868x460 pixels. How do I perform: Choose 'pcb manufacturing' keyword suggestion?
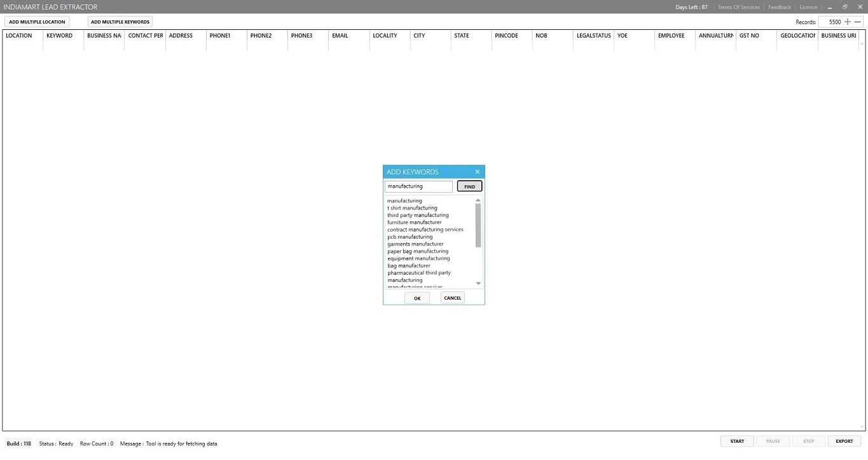[x=410, y=237]
